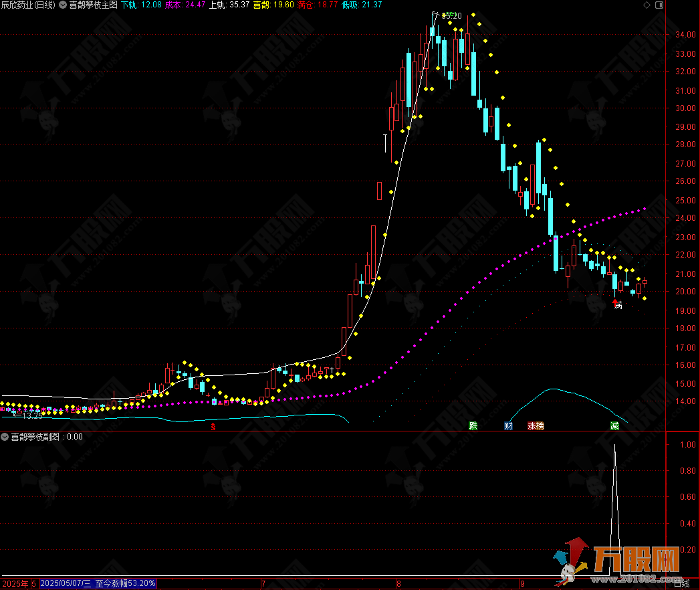This screenshot has height=590, width=700.
Task: Click the blue 财 event marker
Action: (x=508, y=425)
